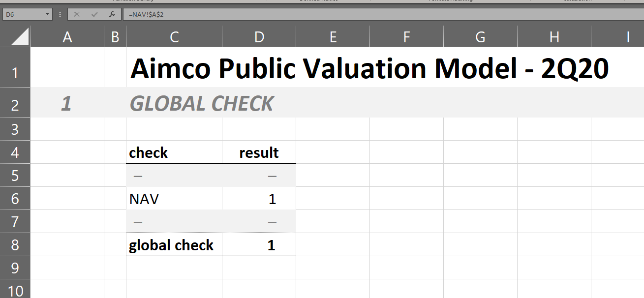The height and width of the screenshot is (298, 644).
Task: Select row 4 header
Action: 15,152
